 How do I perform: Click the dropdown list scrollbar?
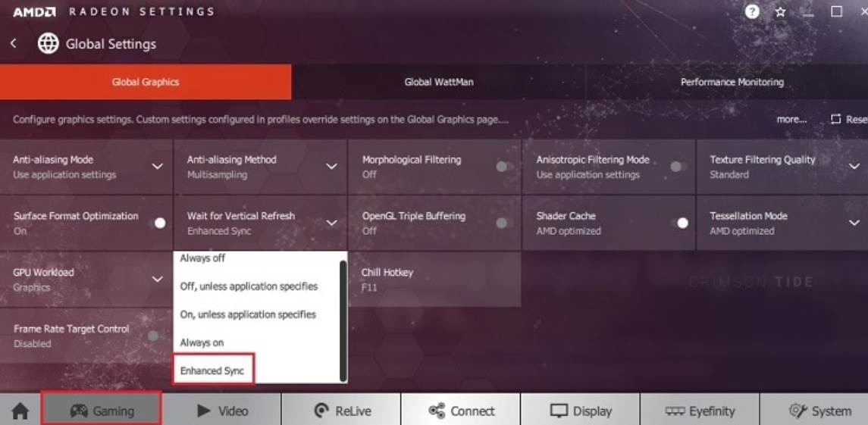343,321
